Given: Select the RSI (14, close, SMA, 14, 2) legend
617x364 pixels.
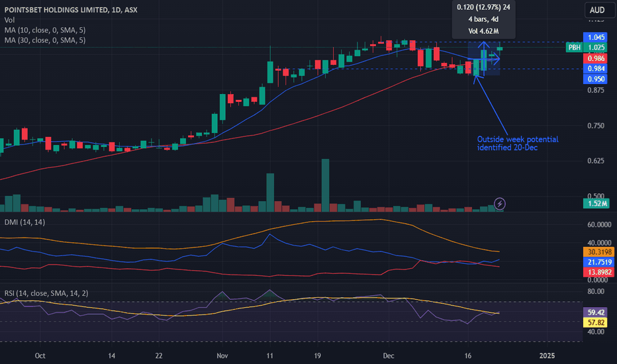Looking at the screenshot, I should [46, 293].
